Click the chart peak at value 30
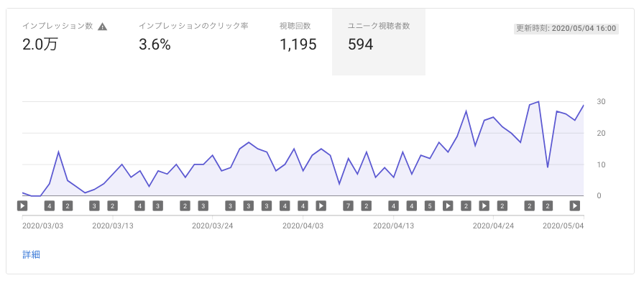Image resolution: width=644 pixels, height=283 pixels. click(538, 101)
